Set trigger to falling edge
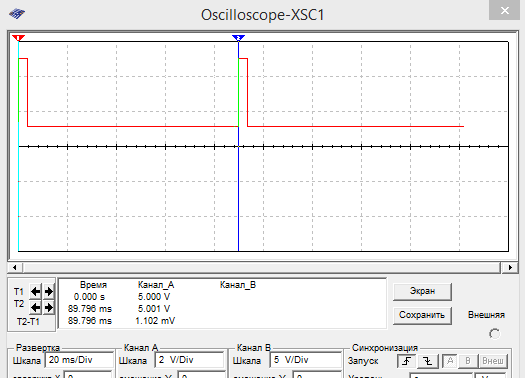The height and width of the screenshot is (378, 525). coord(427,361)
